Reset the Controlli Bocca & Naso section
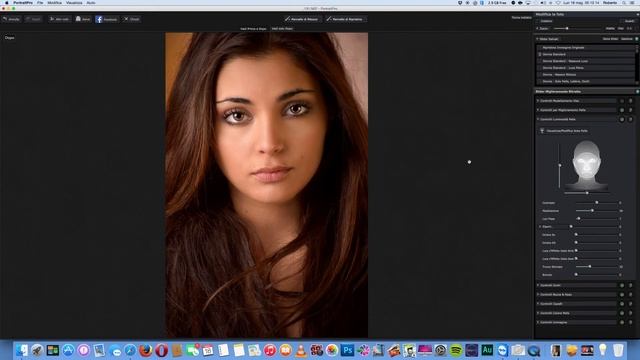 tap(630, 294)
